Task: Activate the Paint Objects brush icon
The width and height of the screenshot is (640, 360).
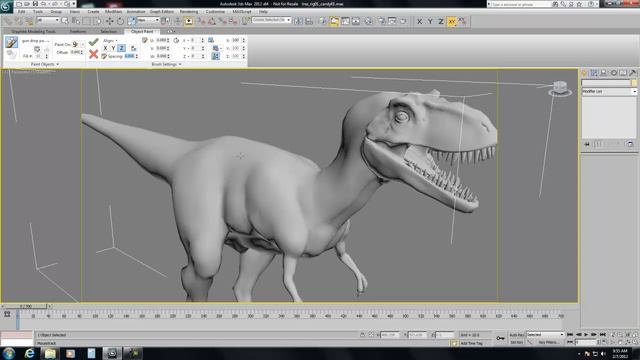Action: click(11, 42)
